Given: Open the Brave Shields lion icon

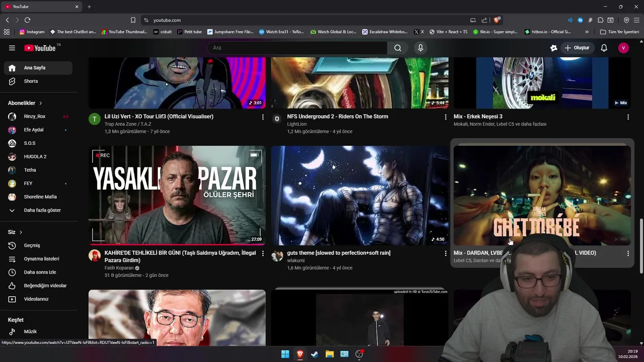Looking at the screenshot, I should click(497, 20).
